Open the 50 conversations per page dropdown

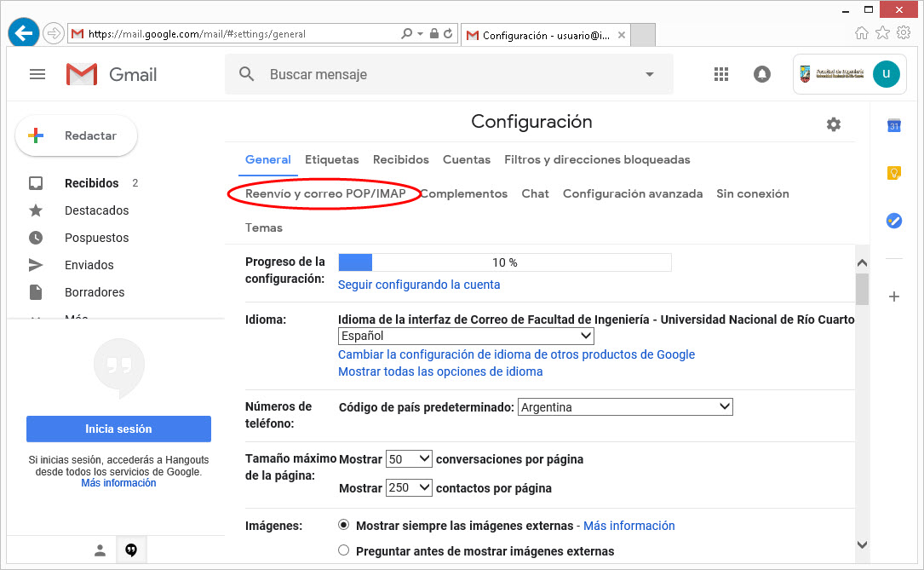pyautogui.click(x=409, y=459)
